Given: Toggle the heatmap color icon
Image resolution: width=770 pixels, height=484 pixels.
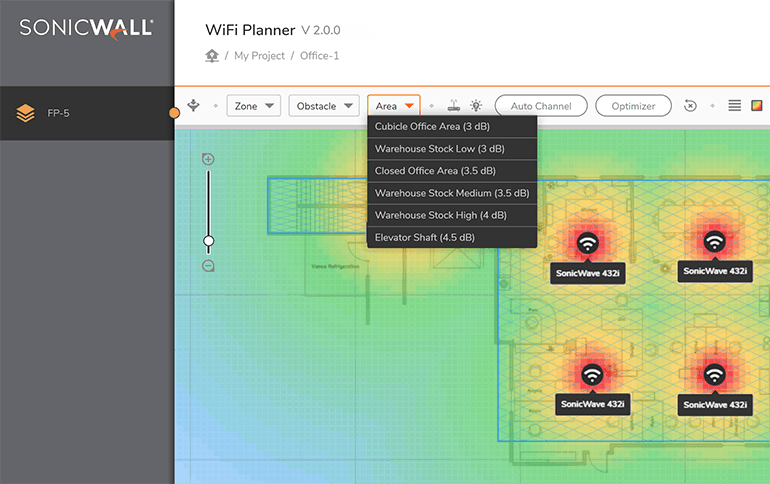Looking at the screenshot, I should [x=757, y=106].
